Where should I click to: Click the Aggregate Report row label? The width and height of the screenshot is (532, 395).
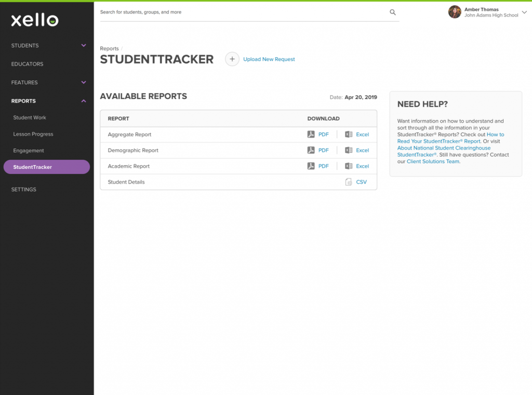129,135
